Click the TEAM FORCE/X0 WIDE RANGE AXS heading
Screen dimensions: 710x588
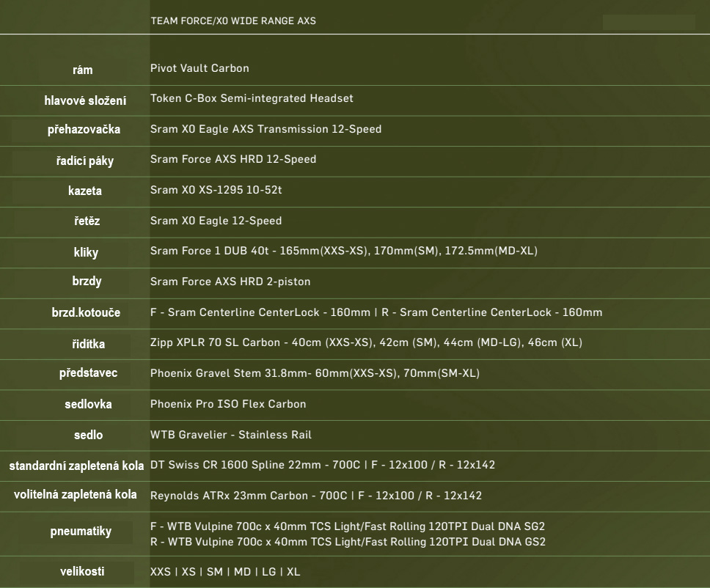tap(233, 21)
